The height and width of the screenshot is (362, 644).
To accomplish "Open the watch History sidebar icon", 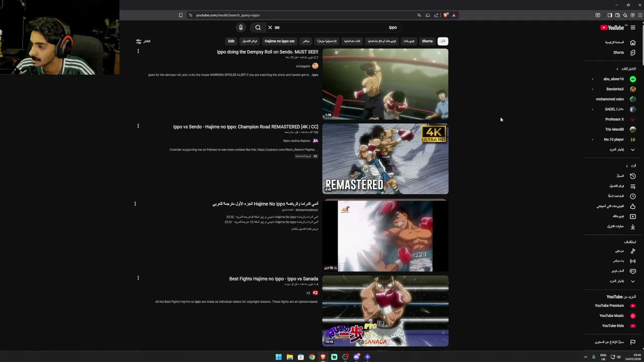I will (633, 176).
